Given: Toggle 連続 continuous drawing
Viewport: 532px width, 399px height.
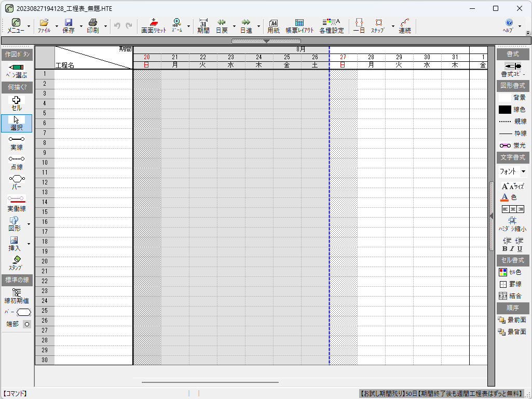Looking at the screenshot, I should click(405, 26).
